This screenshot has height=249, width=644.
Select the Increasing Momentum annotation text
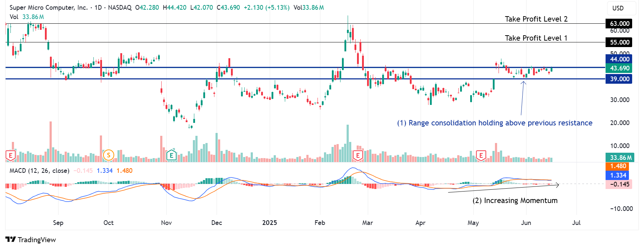pos(515,200)
